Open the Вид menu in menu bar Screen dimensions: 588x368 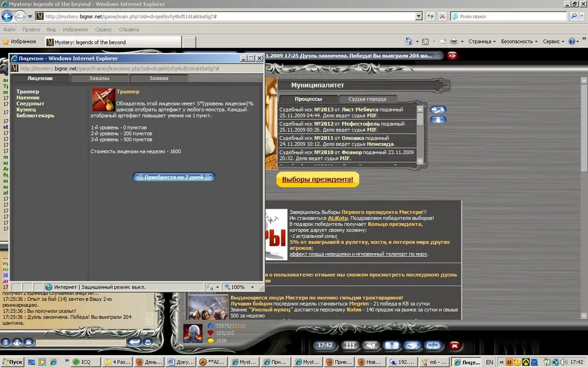coord(51,29)
